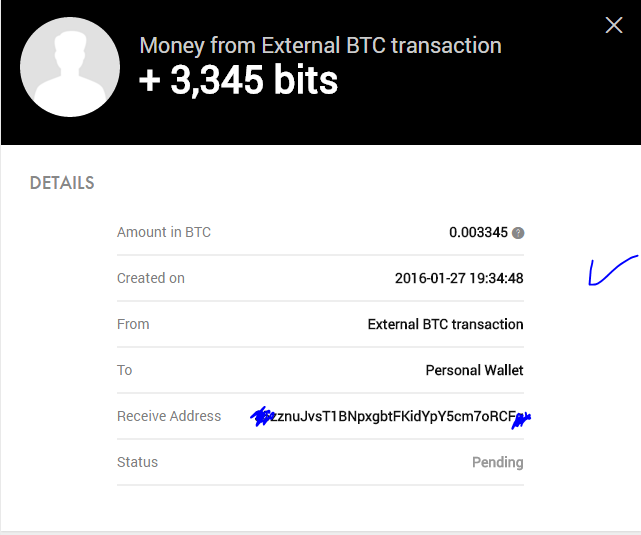The width and height of the screenshot is (641, 535).
Task: Click the Amount in BTC label
Action: (x=164, y=232)
